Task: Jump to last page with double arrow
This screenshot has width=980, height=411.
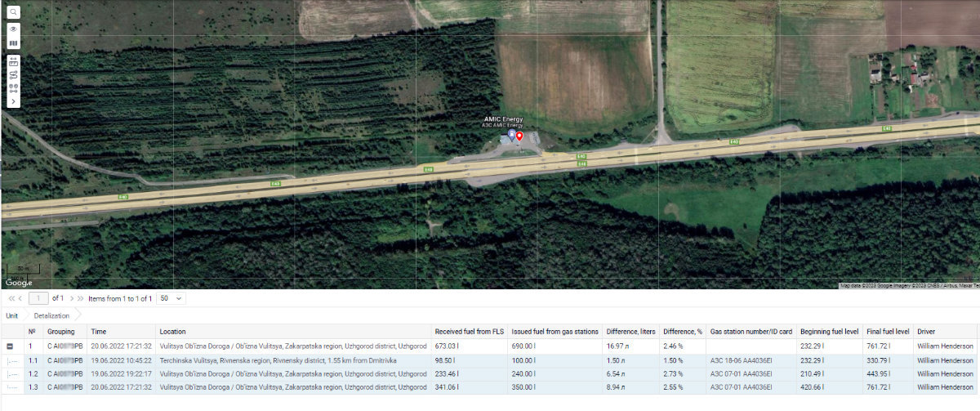Action: pos(81,299)
